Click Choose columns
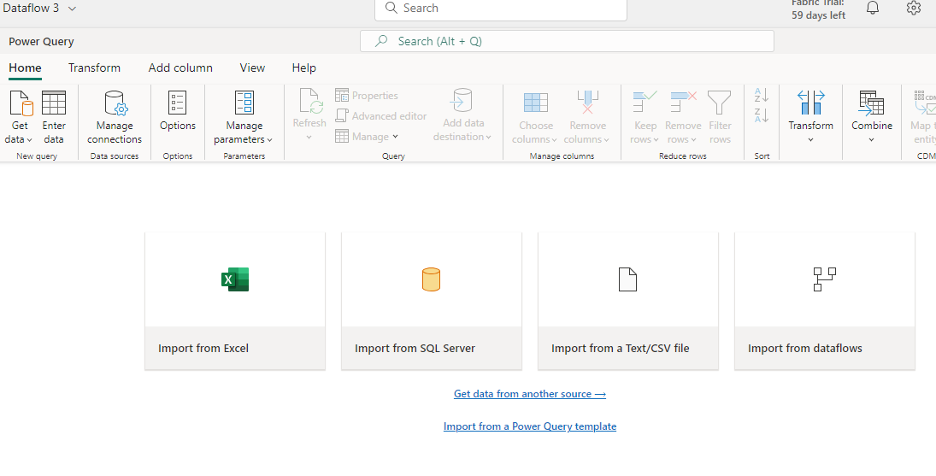The image size is (936, 476). tap(535, 118)
